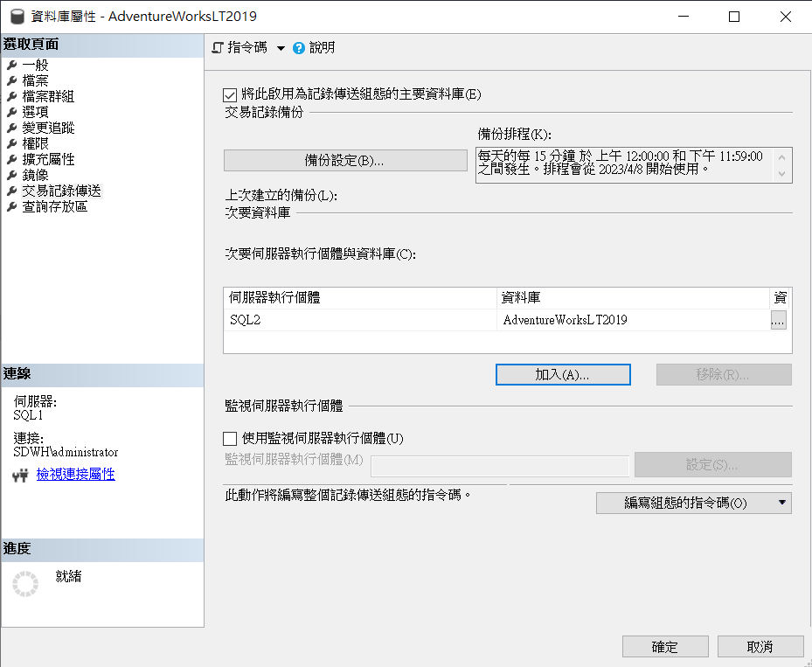Viewport: 812px width, 667px height.
Task: Click the wrench icon beside 鏡像
Action: (x=11, y=176)
